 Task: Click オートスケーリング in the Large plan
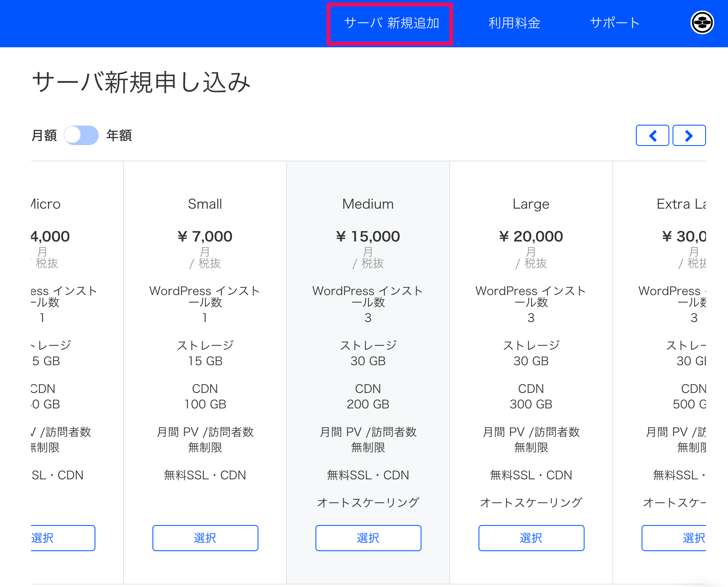point(531,503)
